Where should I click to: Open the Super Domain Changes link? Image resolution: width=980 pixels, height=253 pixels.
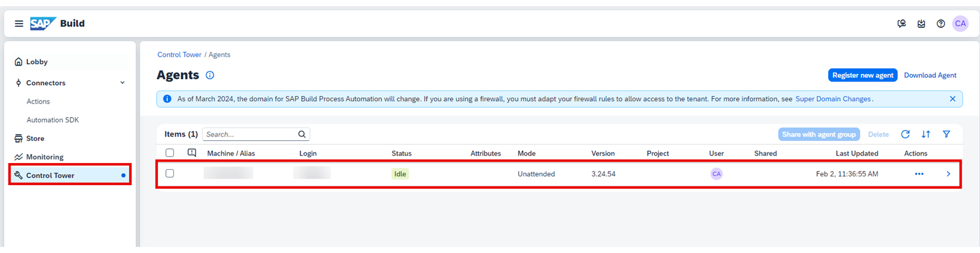coord(833,99)
